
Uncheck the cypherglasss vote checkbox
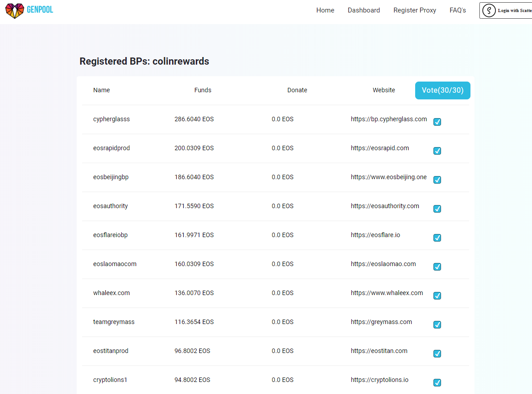coord(437,122)
